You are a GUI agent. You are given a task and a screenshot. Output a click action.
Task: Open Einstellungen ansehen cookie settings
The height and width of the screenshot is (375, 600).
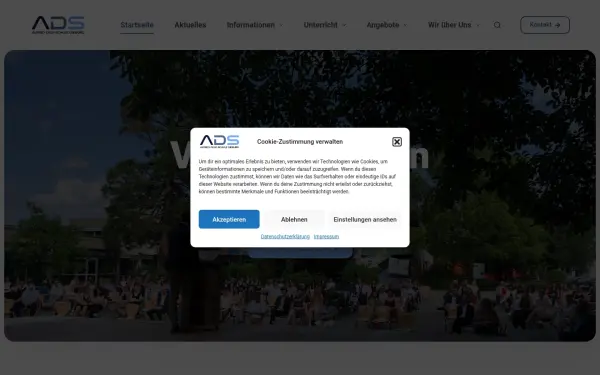[x=365, y=219]
